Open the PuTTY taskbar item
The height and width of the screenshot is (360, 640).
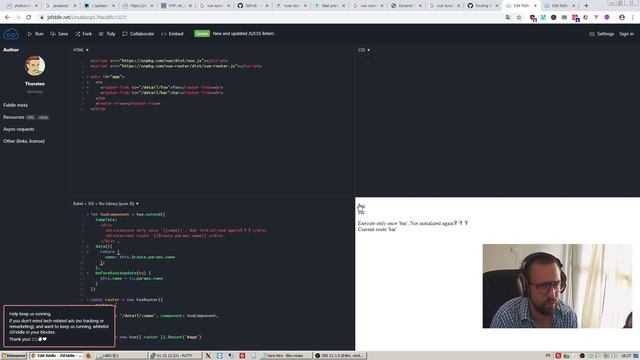tap(176, 356)
